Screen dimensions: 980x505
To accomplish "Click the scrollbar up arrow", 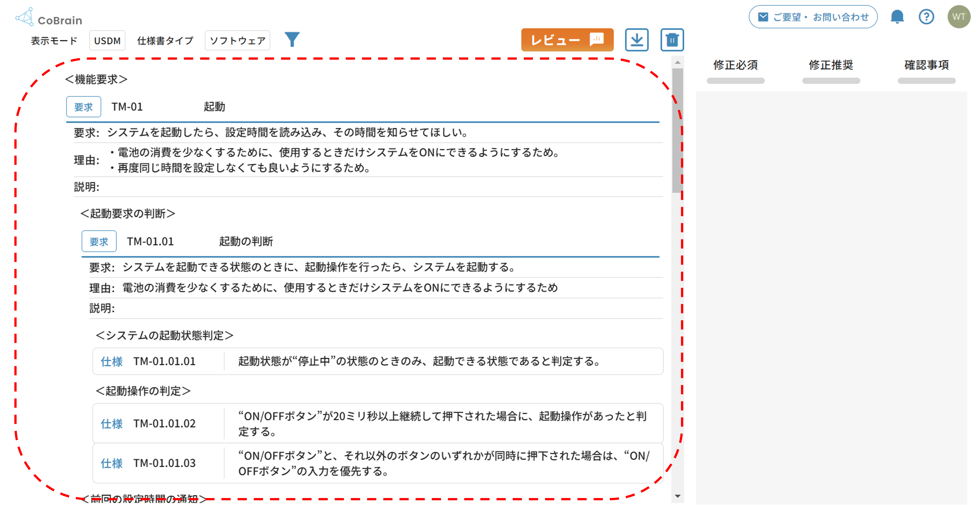I will (x=678, y=62).
